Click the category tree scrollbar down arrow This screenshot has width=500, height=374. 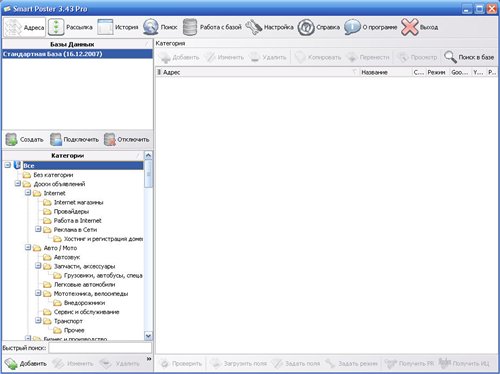(148, 336)
